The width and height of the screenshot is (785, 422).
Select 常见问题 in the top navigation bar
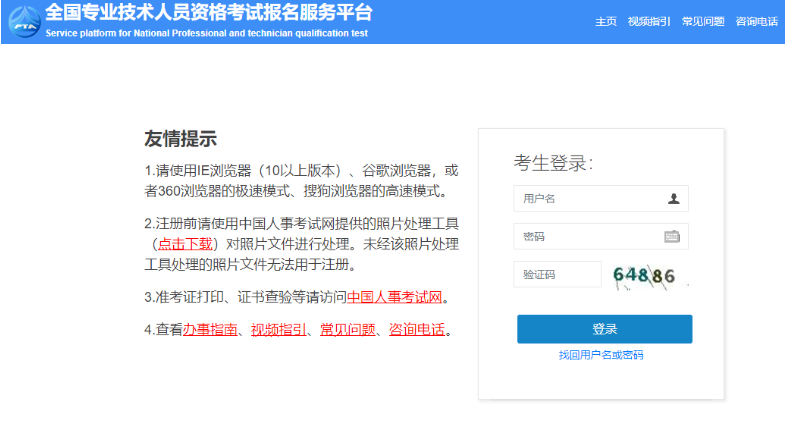click(x=702, y=22)
